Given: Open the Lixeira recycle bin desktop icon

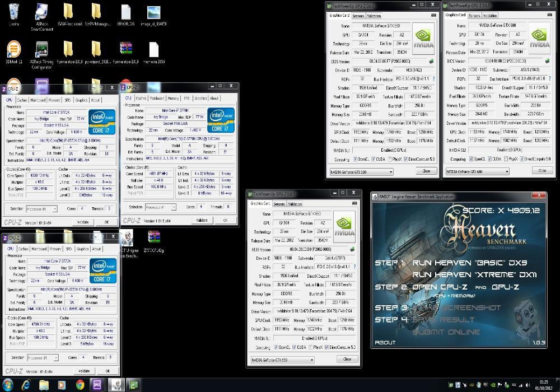Looking at the screenshot, I should (13, 15).
